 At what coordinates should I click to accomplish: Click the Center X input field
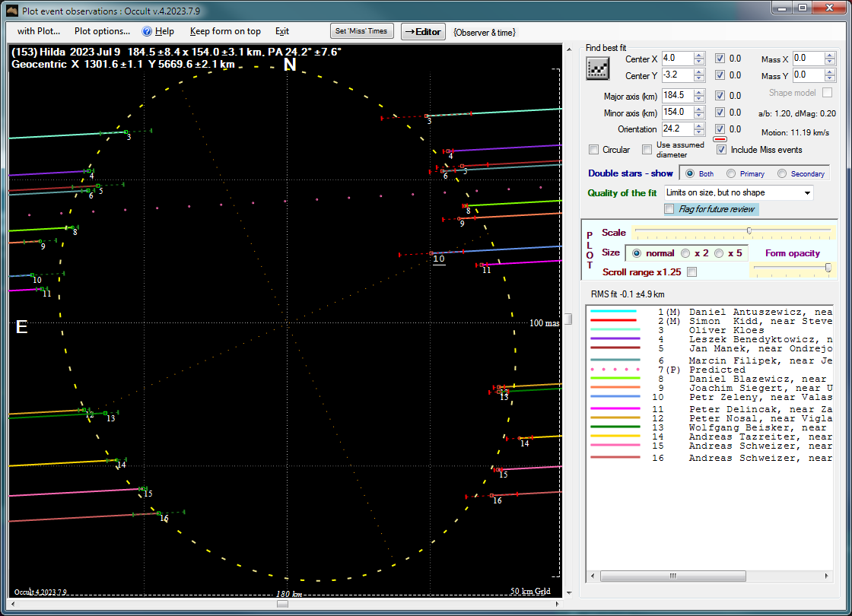coord(677,58)
